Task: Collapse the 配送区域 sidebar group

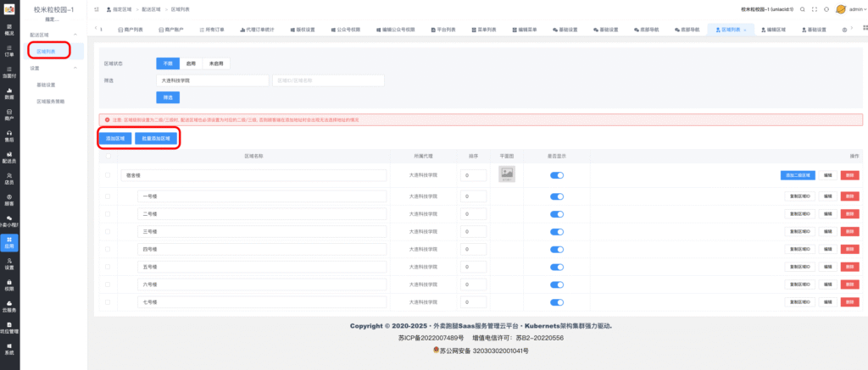Action: [x=75, y=34]
